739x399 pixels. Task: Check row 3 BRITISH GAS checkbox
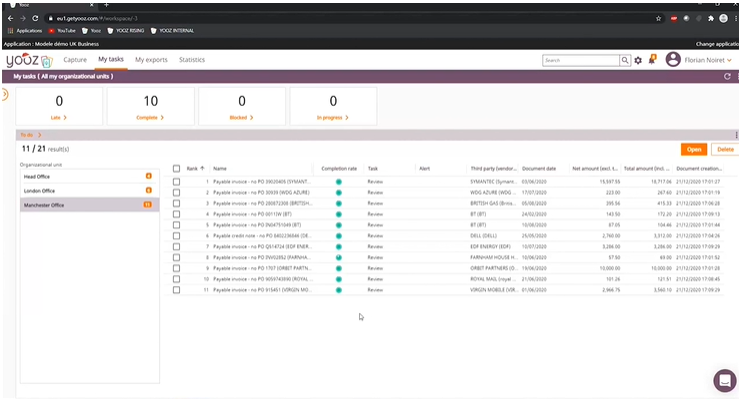click(x=176, y=204)
